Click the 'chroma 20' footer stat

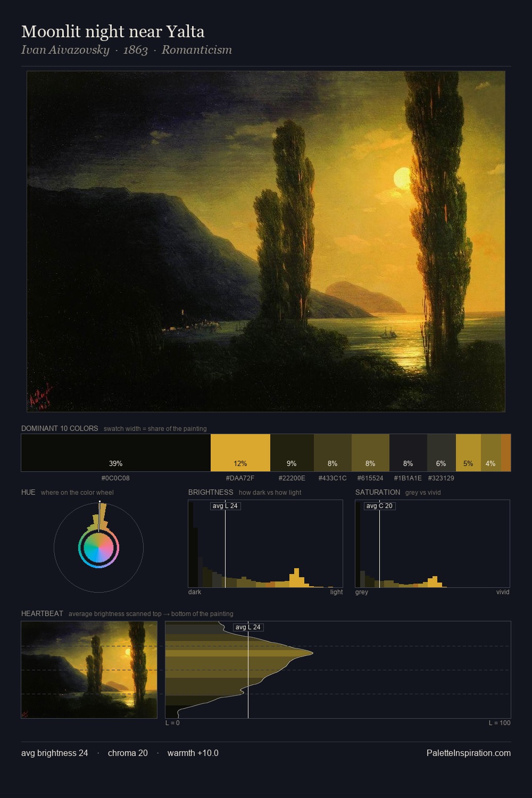(x=128, y=753)
